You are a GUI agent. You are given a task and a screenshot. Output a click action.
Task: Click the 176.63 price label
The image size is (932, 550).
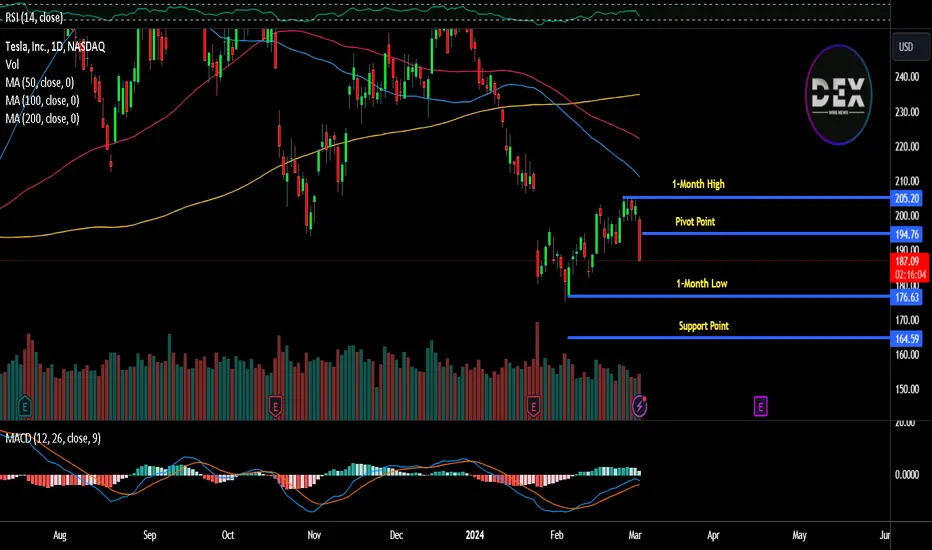click(906, 297)
